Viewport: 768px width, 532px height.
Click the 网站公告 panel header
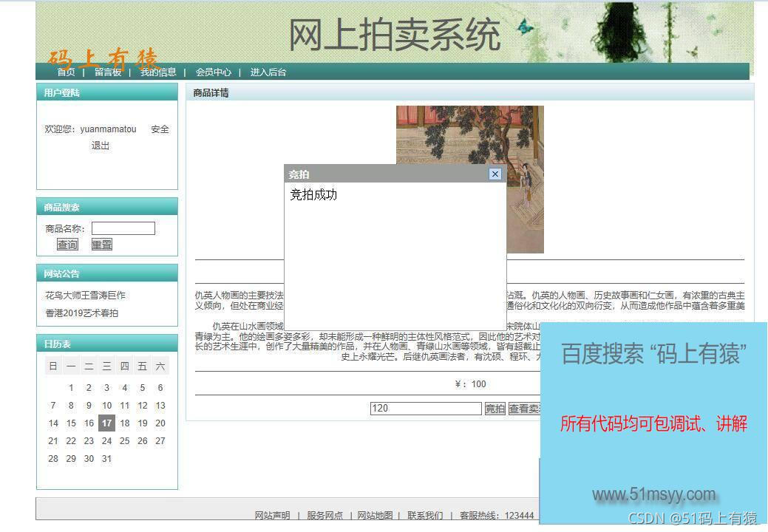click(107, 273)
